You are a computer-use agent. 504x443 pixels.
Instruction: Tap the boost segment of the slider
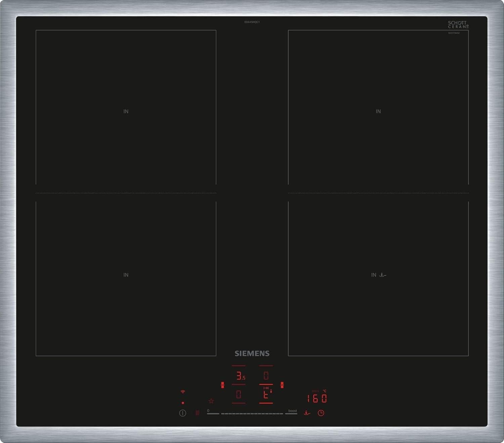pos(291,412)
